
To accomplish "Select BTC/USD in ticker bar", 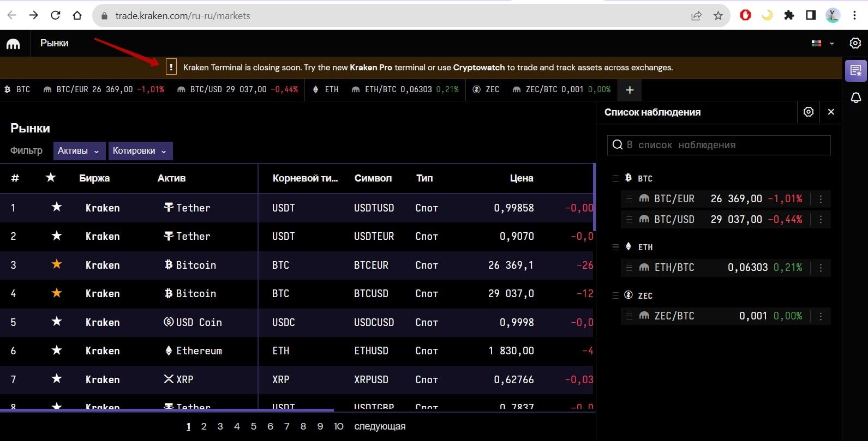I will point(237,89).
